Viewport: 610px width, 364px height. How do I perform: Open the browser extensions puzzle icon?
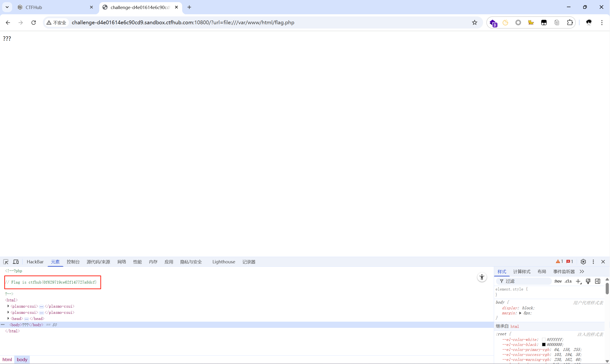point(570,23)
